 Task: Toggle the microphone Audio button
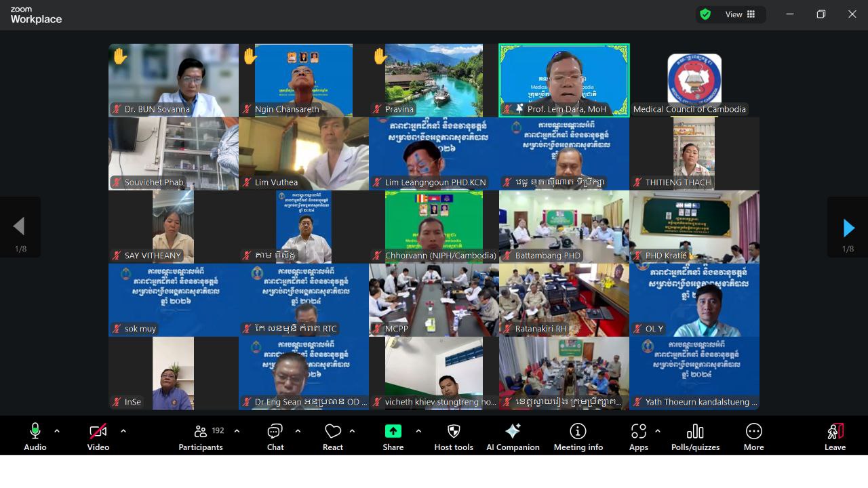tap(35, 436)
